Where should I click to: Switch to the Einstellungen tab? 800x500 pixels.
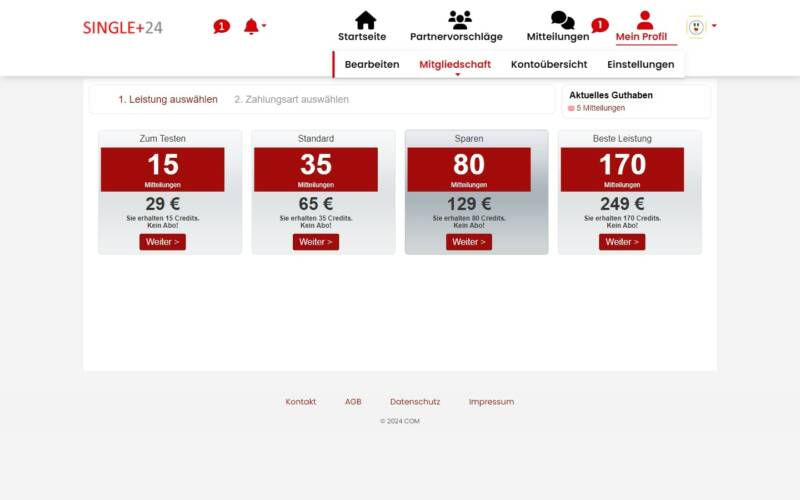coord(641,64)
